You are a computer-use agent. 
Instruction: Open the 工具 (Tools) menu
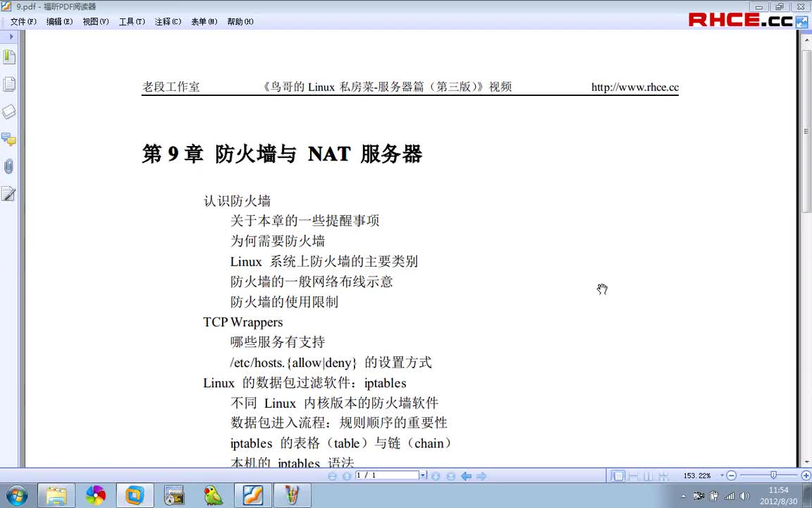pos(132,21)
